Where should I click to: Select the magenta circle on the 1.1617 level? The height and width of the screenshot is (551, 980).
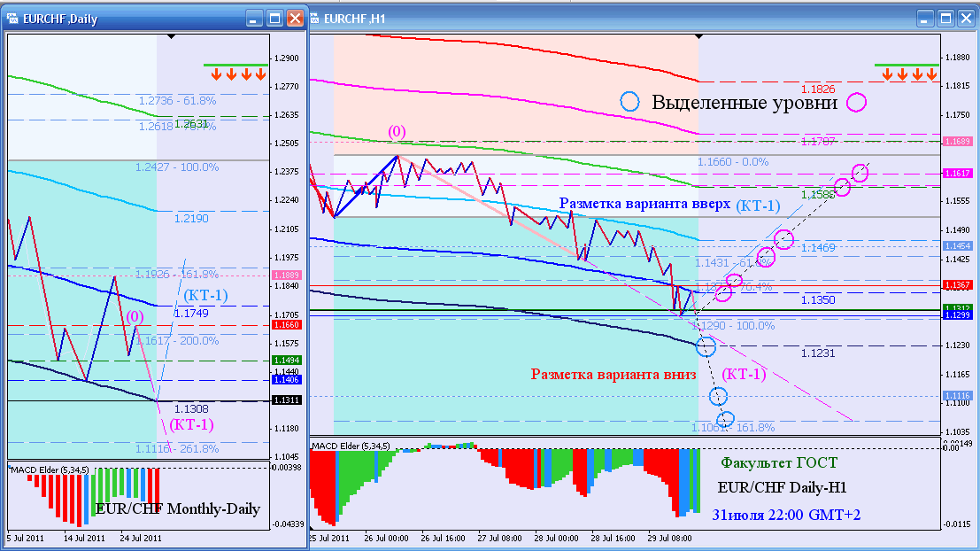pos(860,172)
